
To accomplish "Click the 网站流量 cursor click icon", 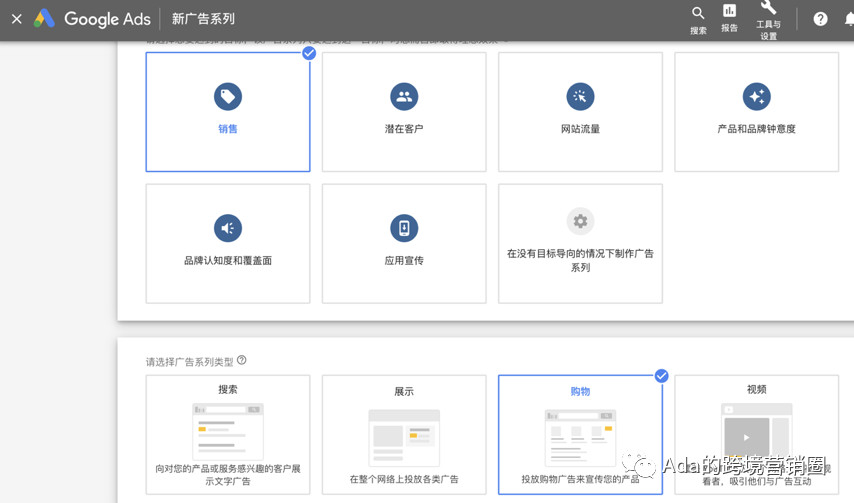I will pyautogui.click(x=581, y=96).
